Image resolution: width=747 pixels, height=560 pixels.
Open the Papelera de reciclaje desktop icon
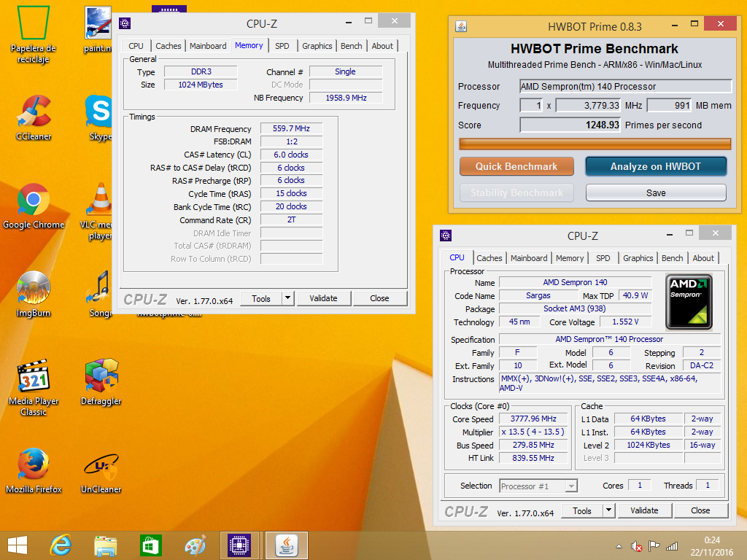click(x=34, y=34)
